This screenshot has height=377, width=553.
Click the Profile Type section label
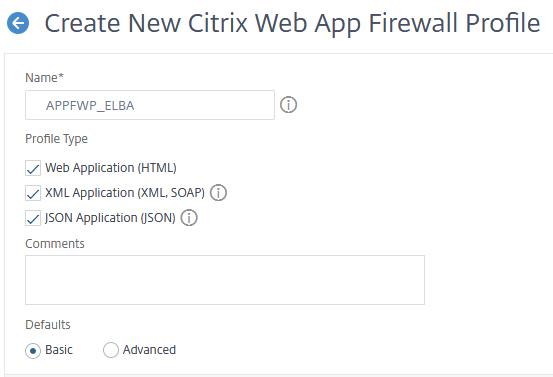56,139
